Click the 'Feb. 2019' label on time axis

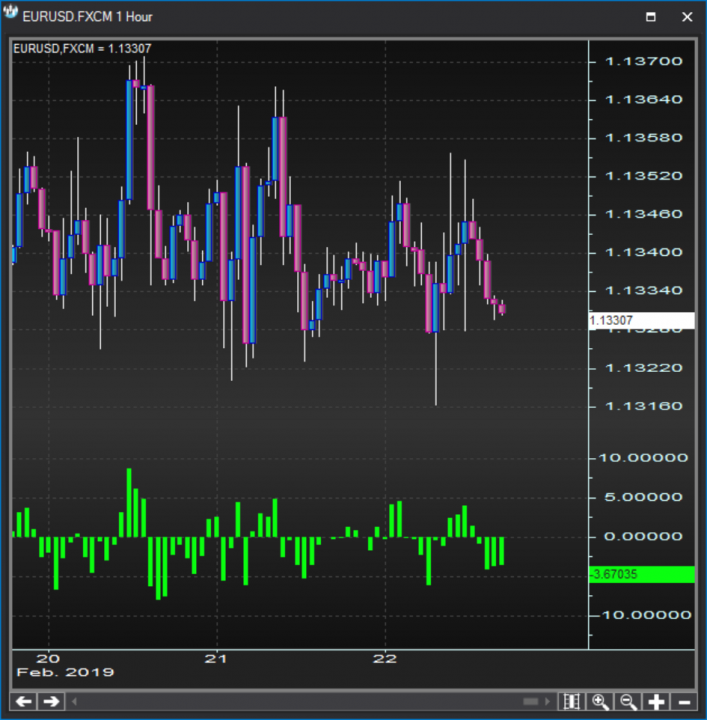[65, 672]
